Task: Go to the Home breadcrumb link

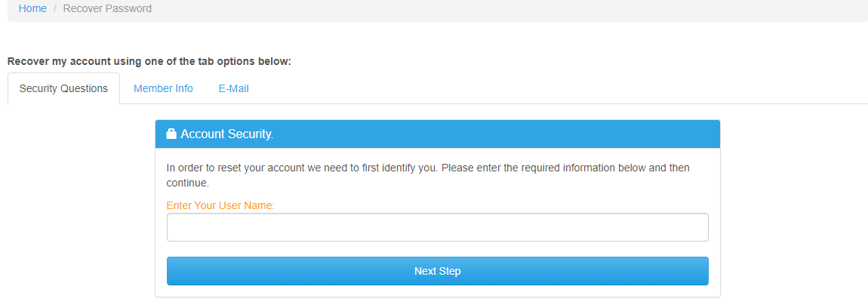Action: [x=32, y=9]
